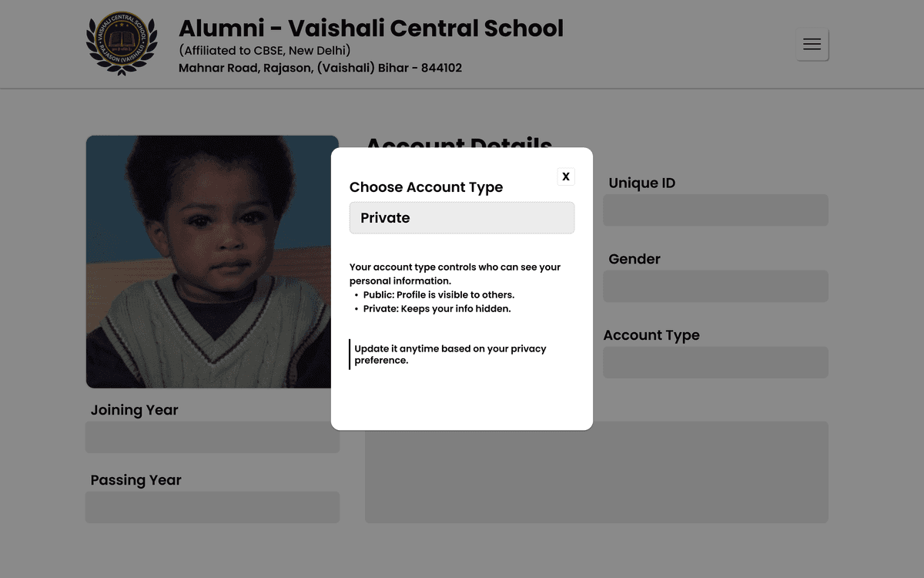Click the Joining Year input field
The image size is (924, 578).
[212, 437]
